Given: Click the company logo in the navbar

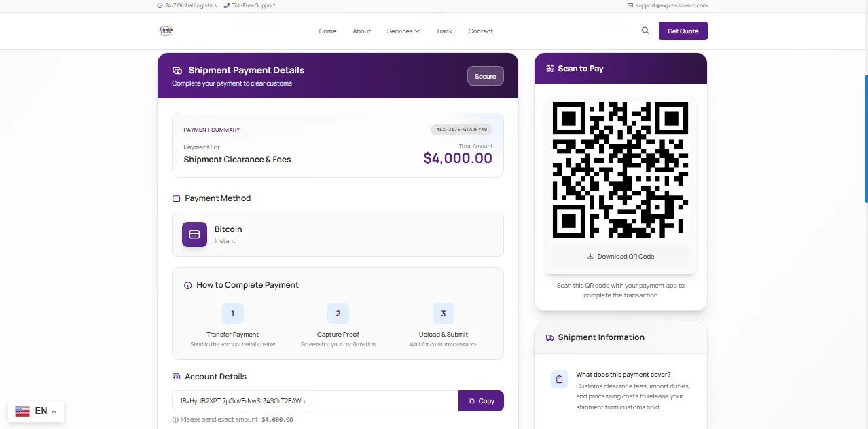Looking at the screenshot, I should point(166,31).
